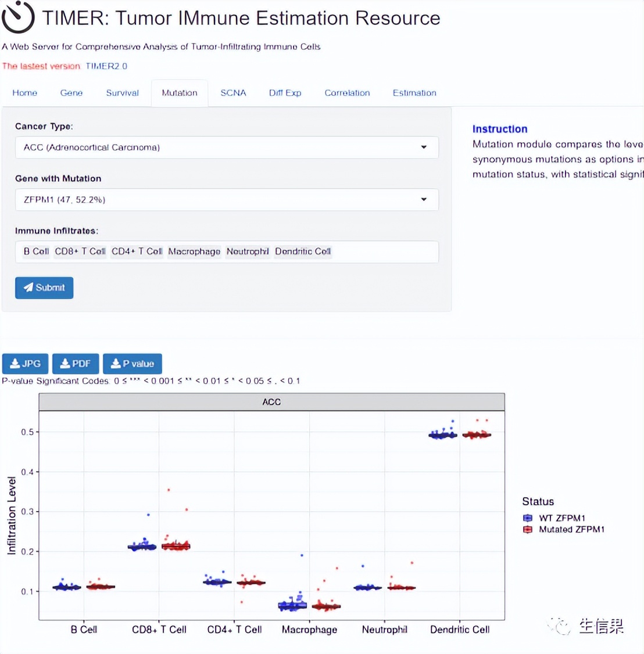The width and height of the screenshot is (644, 654).
Task: Expand the Immune Infiltrates selection field
Action: (x=378, y=251)
